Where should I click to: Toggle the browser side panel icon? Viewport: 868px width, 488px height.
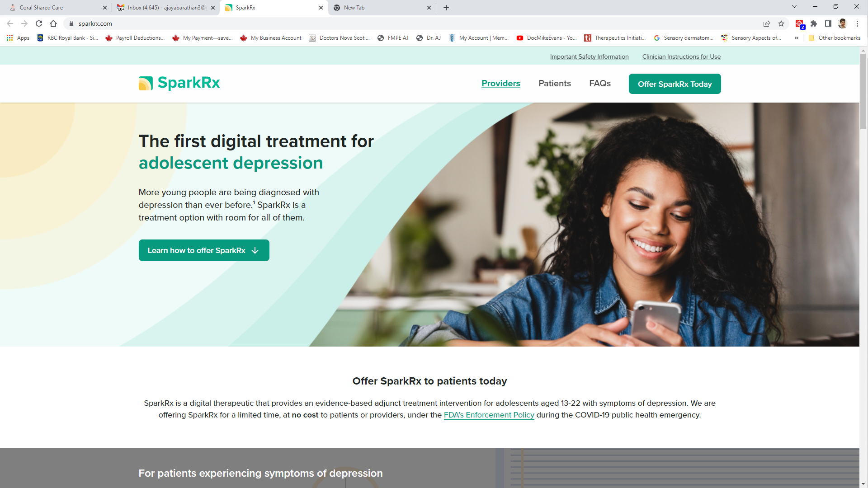tap(828, 23)
